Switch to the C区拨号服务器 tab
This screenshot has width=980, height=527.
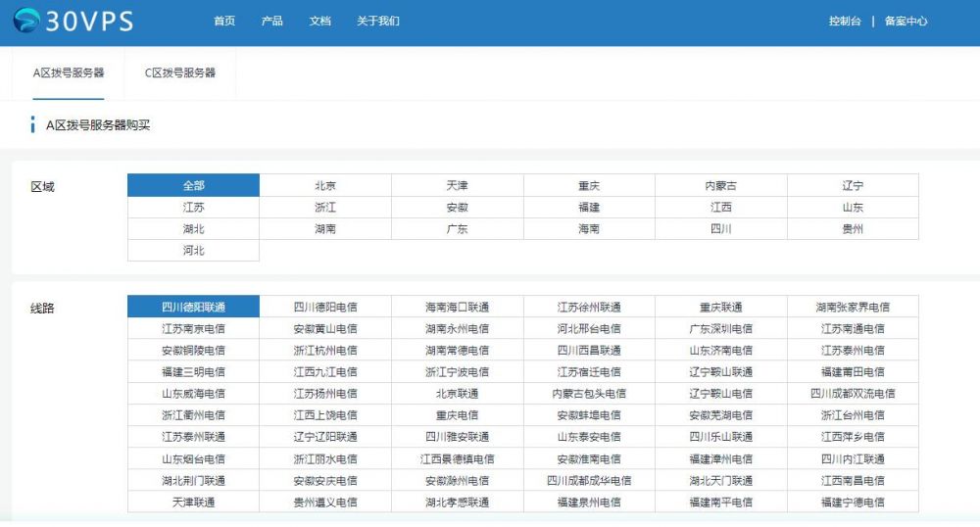[x=180, y=73]
